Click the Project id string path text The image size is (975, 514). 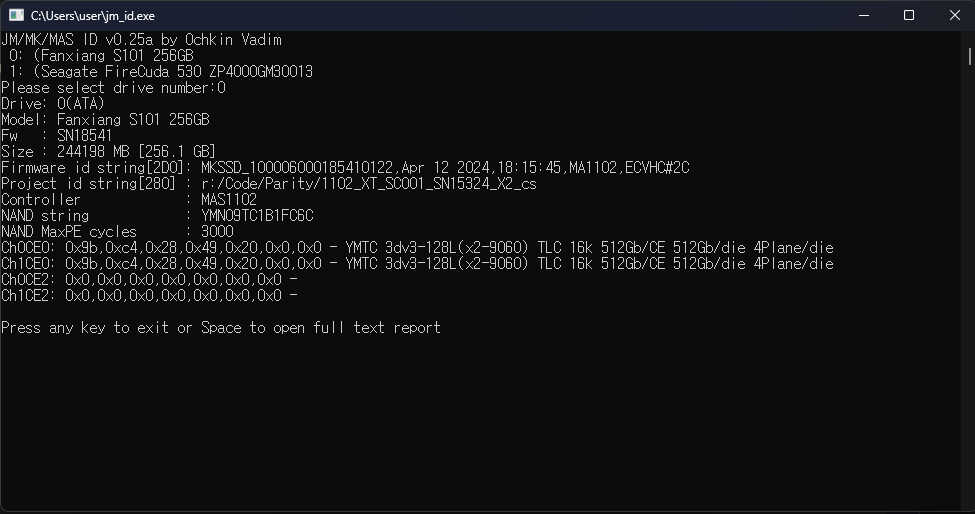369,184
